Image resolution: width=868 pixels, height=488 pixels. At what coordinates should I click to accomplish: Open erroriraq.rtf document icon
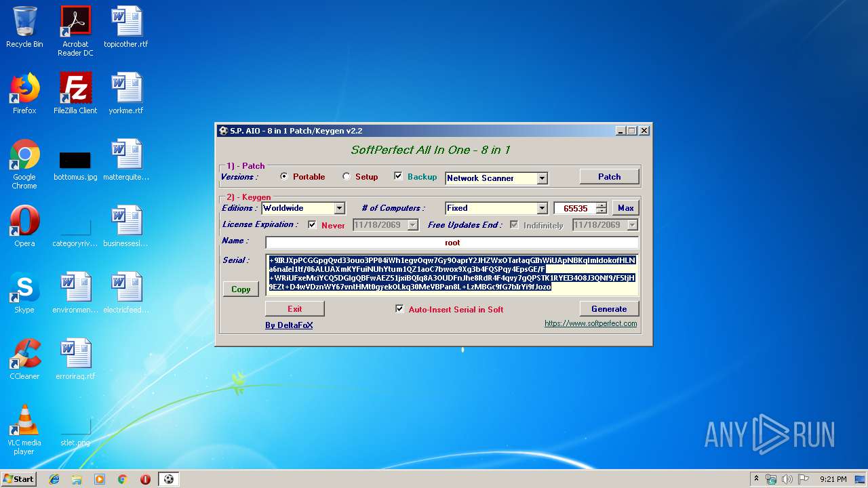(x=75, y=359)
